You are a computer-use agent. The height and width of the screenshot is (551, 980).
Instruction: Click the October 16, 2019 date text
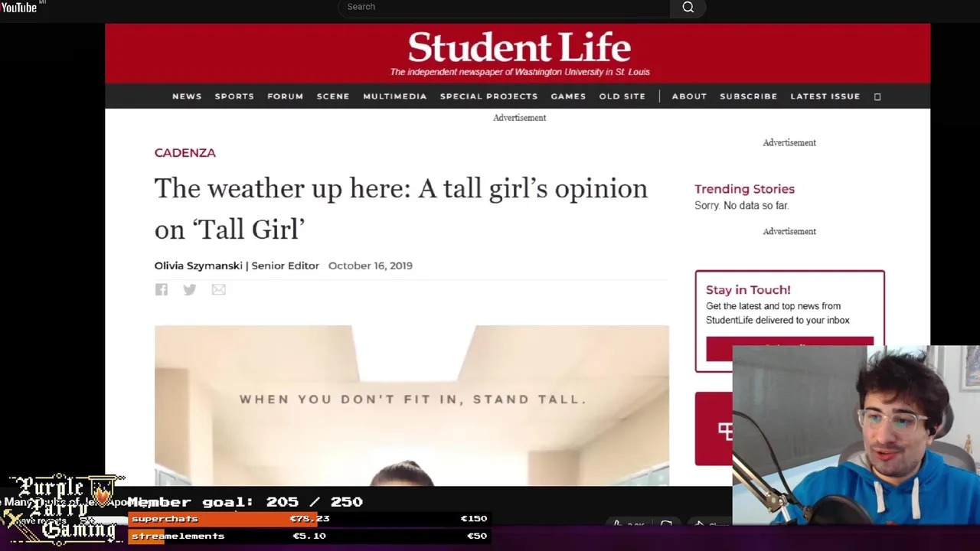click(x=370, y=266)
